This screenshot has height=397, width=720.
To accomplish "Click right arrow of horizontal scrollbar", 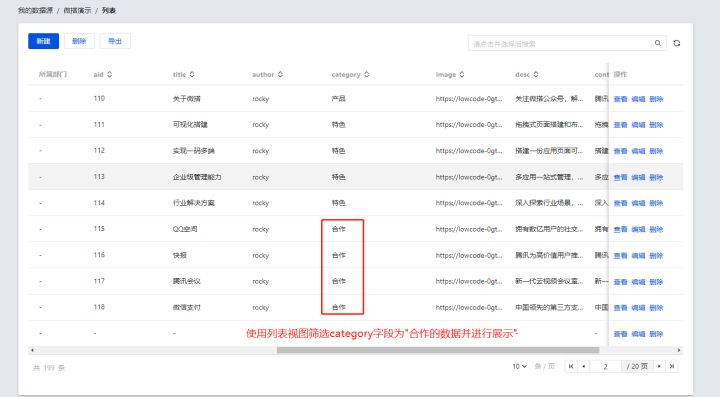I will [x=679, y=350].
